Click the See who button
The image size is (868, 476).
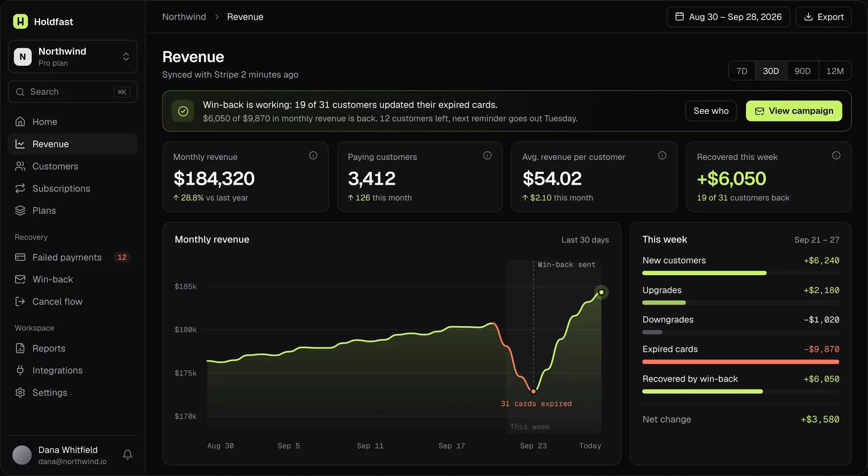tap(711, 111)
